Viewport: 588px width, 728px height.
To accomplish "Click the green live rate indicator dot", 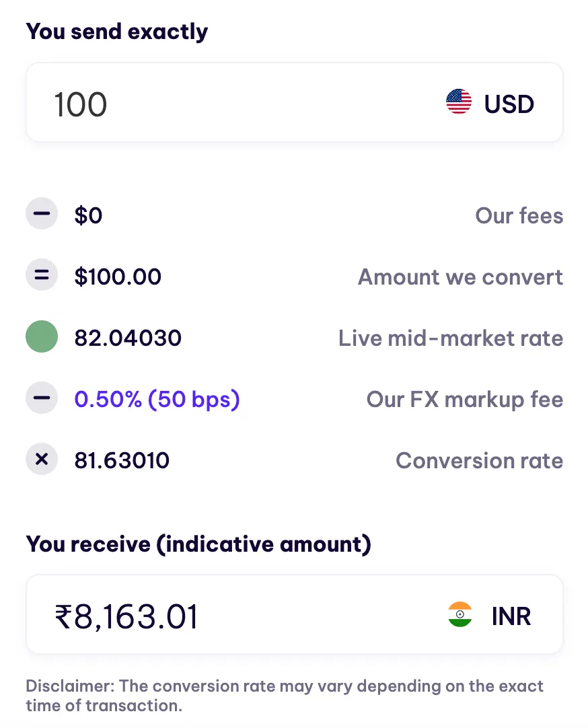I will point(42,336).
